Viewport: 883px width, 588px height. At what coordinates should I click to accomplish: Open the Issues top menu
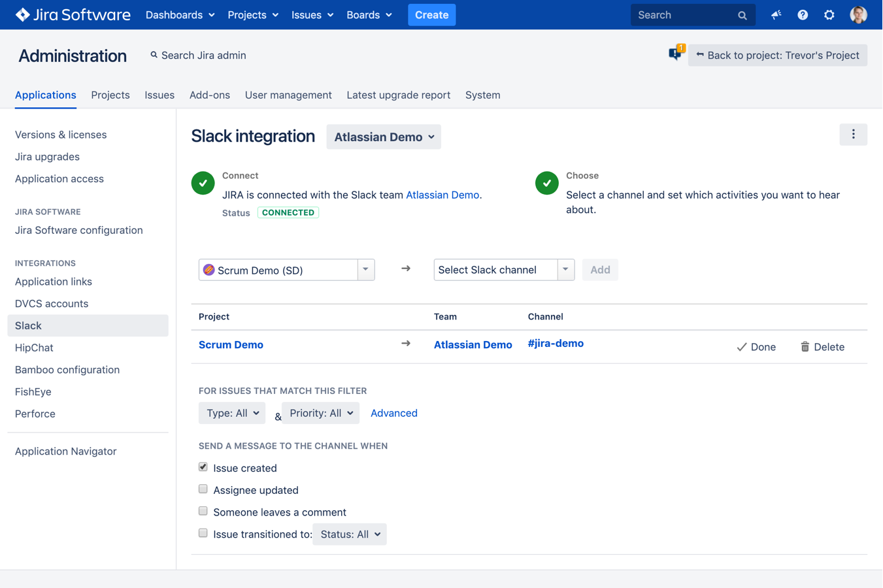[x=312, y=14]
